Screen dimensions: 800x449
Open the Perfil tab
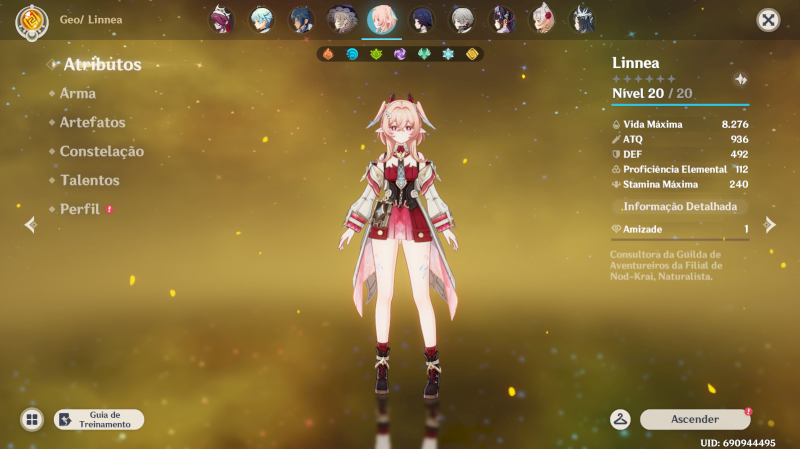pyautogui.click(x=80, y=209)
